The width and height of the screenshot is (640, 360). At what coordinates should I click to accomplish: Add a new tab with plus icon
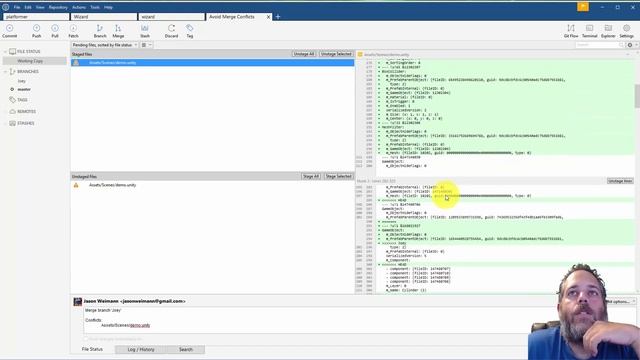pos(278,17)
